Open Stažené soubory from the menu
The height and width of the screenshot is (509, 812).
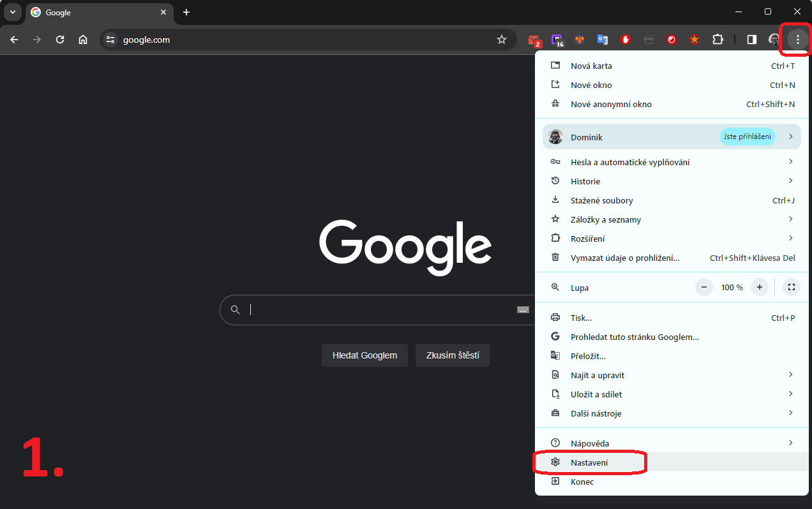tap(670, 200)
